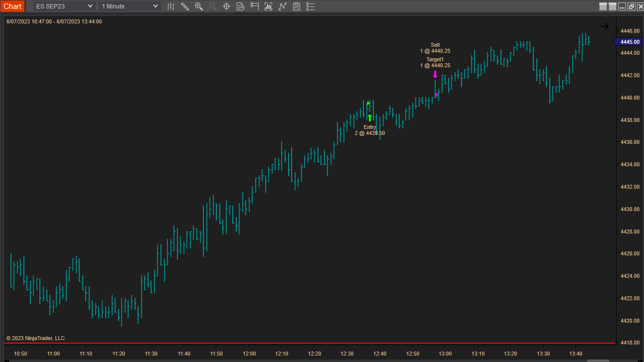This screenshot has width=644, height=362.
Task: Click the small green entry execution triangle
Action: [x=368, y=103]
